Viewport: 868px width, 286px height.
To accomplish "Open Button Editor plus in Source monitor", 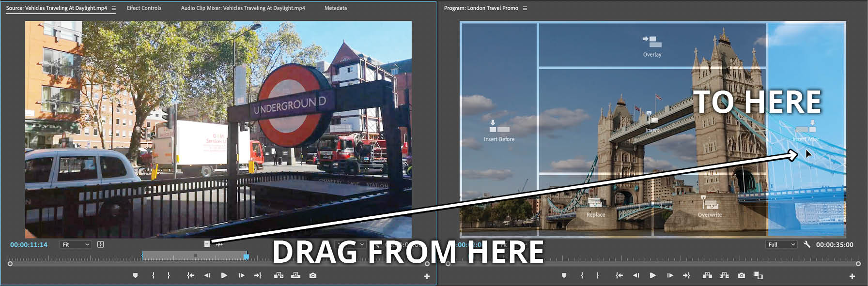I will tap(427, 276).
